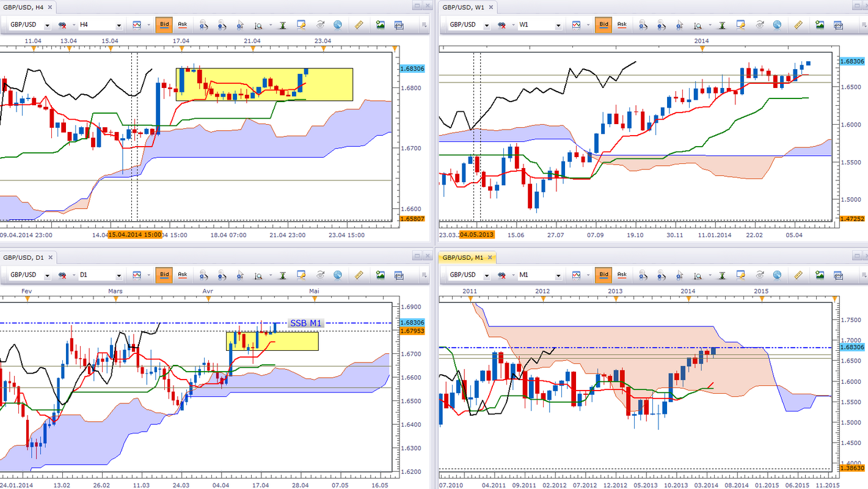Click the SSB M1 line label
Image resolution: width=868 pixels, height=489 pixels.
pos(305,323)
